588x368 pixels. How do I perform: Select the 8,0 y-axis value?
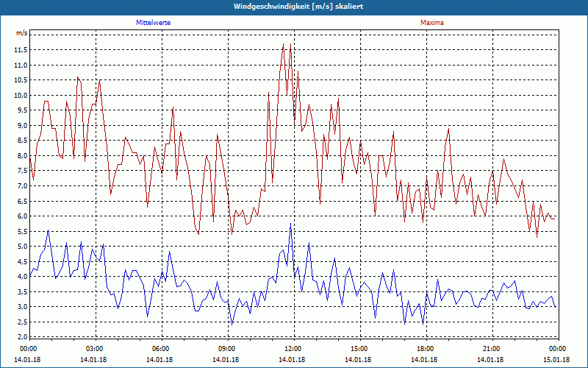[x=23, y=156]
